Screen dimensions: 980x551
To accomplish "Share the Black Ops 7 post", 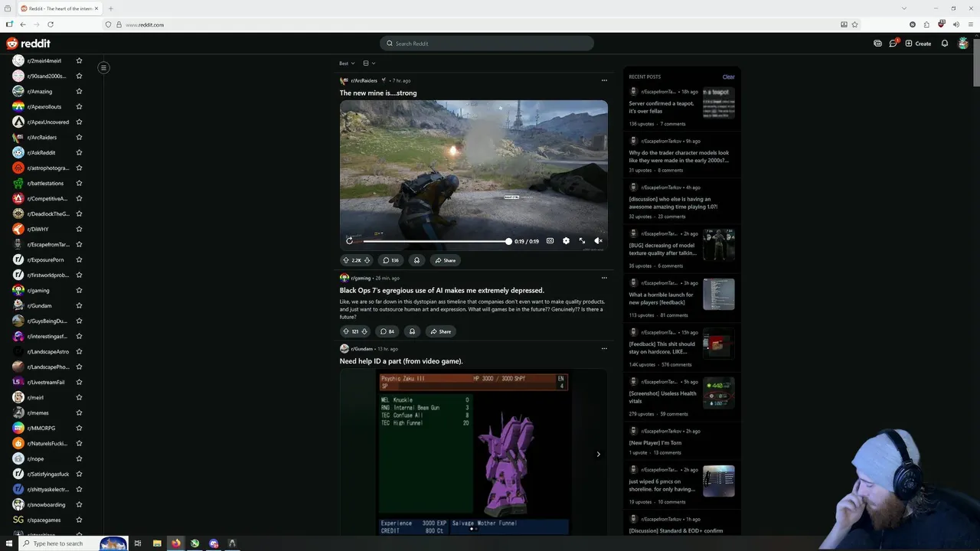I will click(440, 331).
